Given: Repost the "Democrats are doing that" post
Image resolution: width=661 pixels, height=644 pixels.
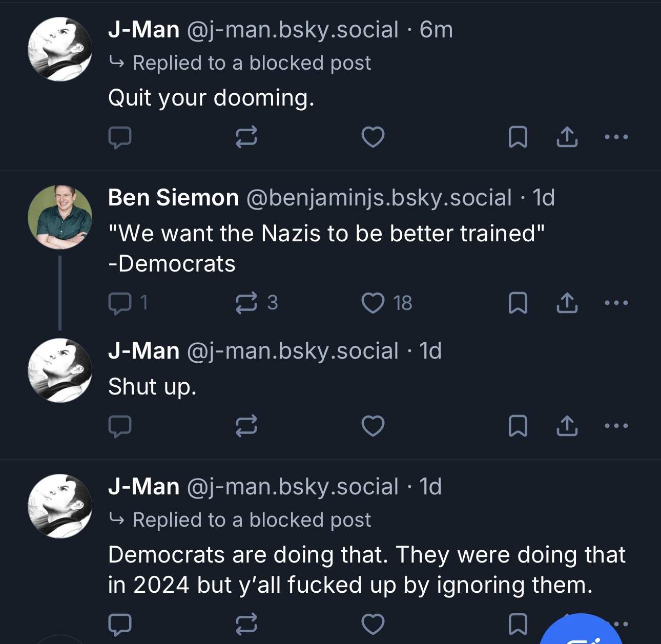Looking at the screenshot, I should coord(246,624).
